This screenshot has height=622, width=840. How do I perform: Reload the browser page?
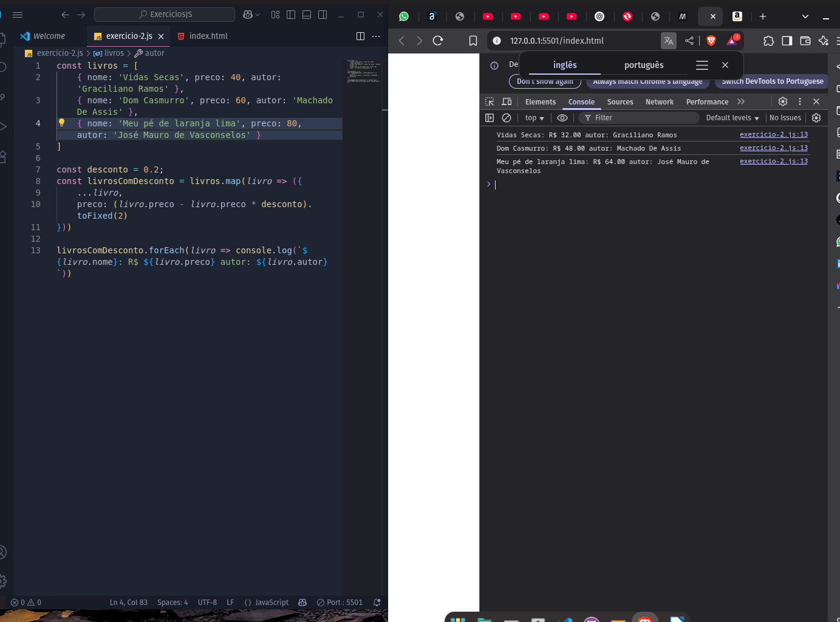pos(438,41)
